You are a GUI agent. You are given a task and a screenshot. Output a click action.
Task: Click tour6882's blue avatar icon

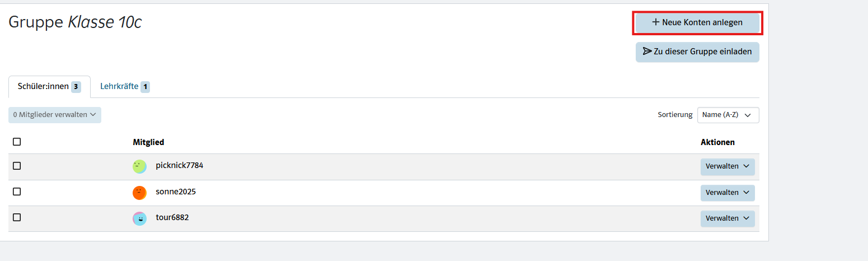coord(139,218)
